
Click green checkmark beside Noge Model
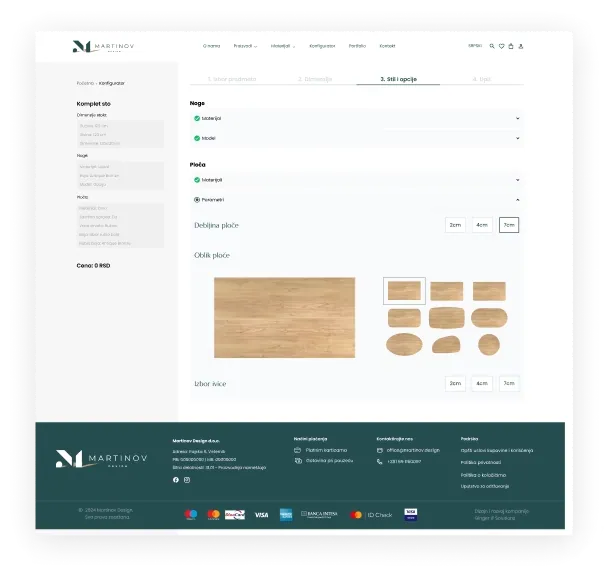(197, 138)
